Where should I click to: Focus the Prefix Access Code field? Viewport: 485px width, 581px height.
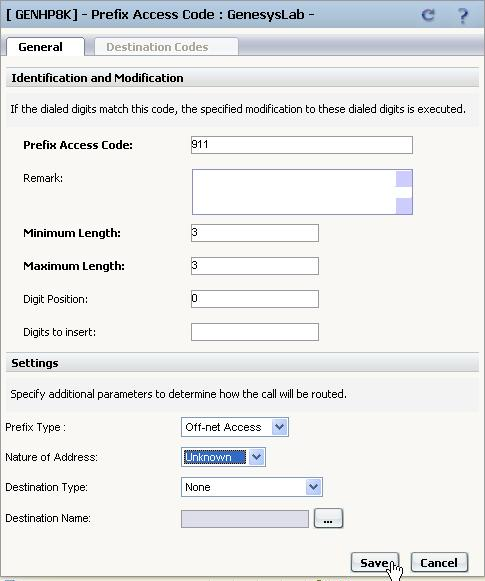coord(302,145)
